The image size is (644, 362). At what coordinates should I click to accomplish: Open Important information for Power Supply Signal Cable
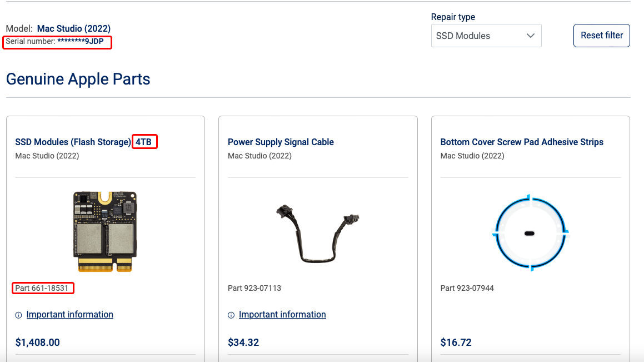point(282,315)
